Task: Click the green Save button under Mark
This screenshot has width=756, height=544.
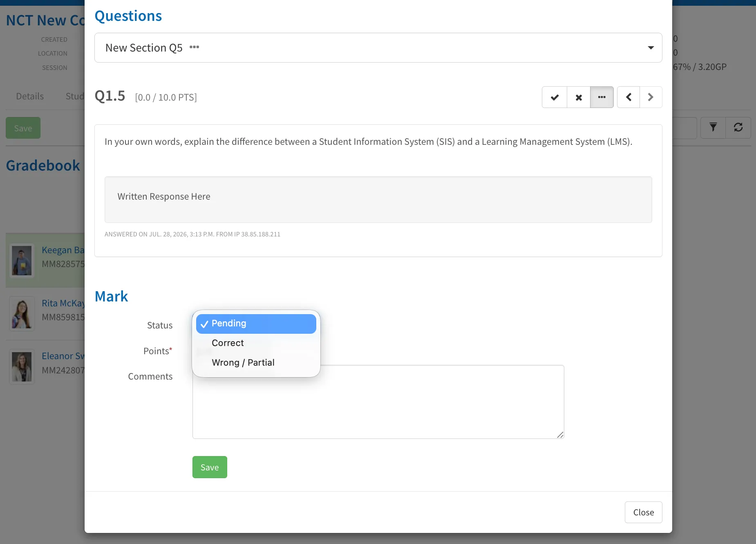Action: (210, 467)
